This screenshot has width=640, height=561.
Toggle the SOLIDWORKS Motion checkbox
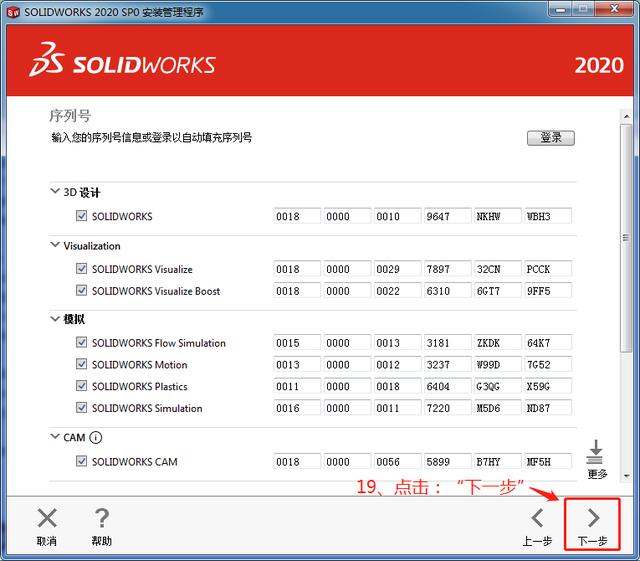pyautogui.click(x=81, y=365)
